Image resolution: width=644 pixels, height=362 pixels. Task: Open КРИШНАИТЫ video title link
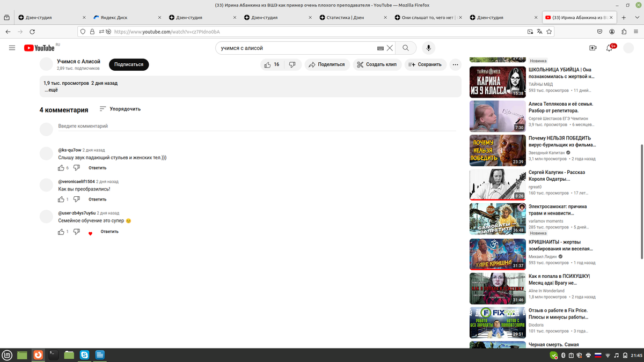coord(561,245)
